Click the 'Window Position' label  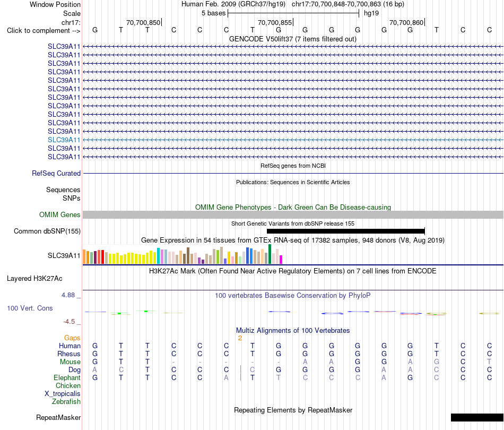(x=55, y=4)
